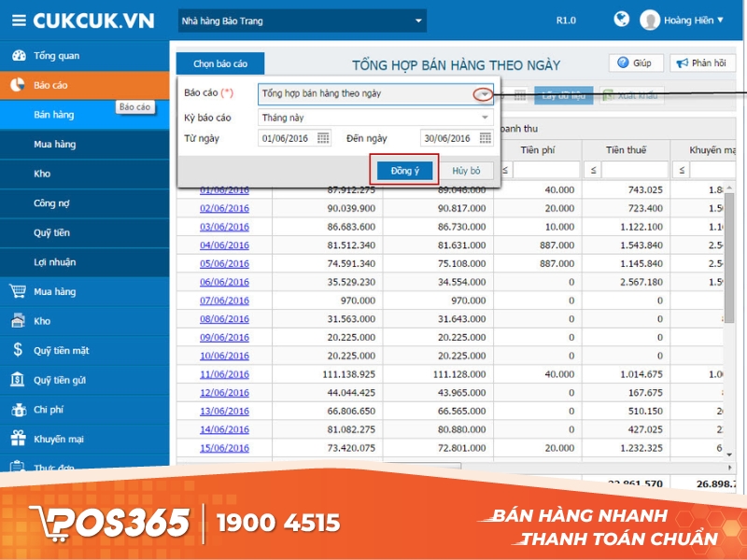Viewport: 747px width, 560px height.
Task: Click the 2.567.180 tax cell
Action: click(641, 282)
